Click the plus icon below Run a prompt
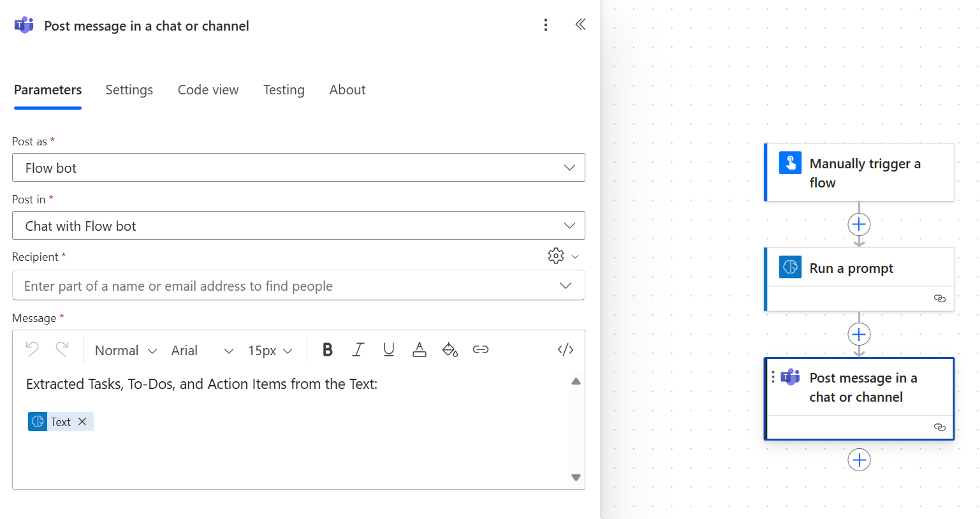 coord(859,333)
